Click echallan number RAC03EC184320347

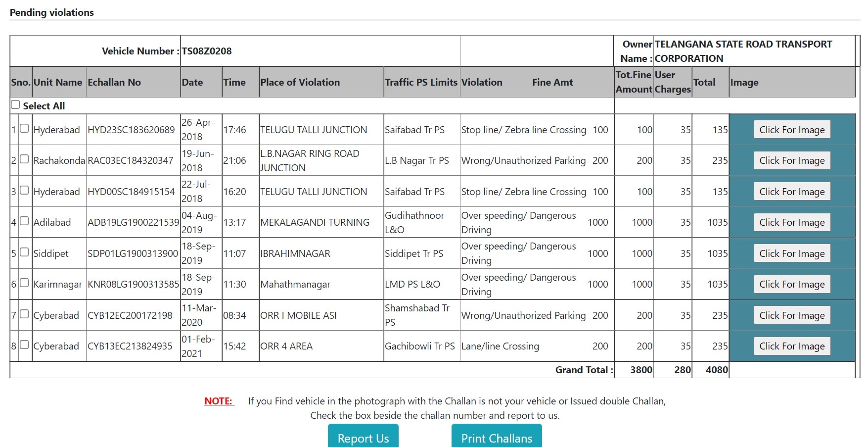[x=131, y=160]
